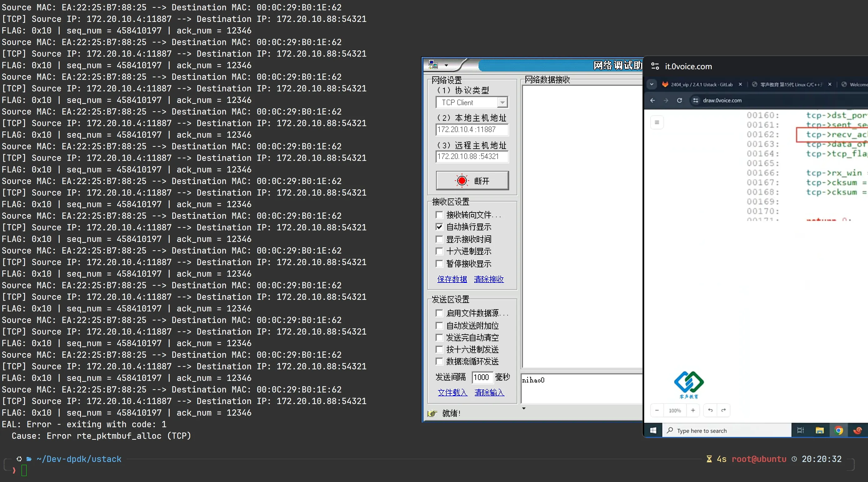The width and height of the screenshot is (868, 482).
Task: Click the redo arrow in draw canvas
Action: (x=723, y=410)
